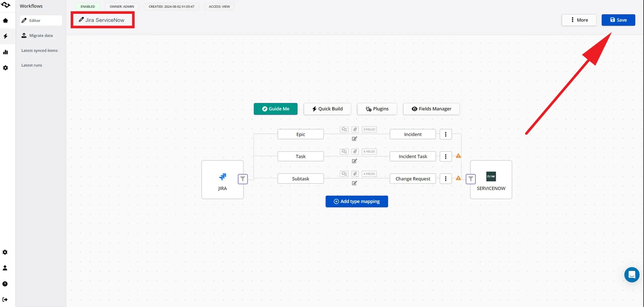
Task: Edit the Jira ServiceNow workflow name
Action: (x=102, y=20)
